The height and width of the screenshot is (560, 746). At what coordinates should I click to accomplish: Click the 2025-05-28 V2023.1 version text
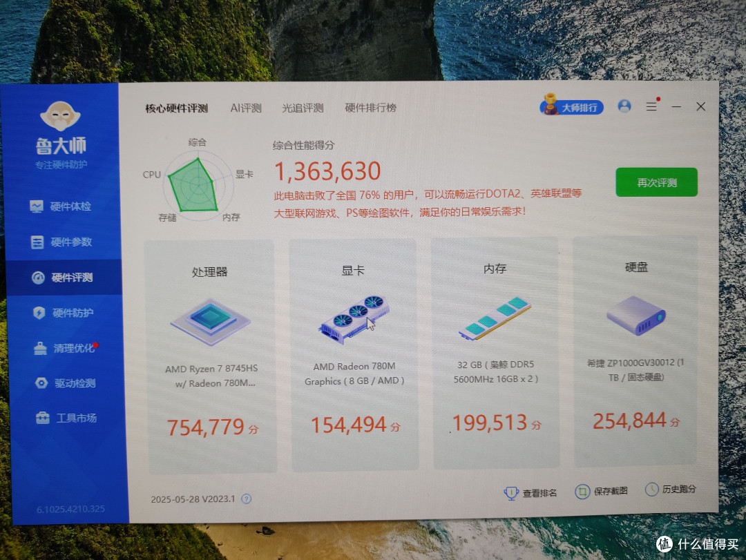click(x=193, y=499)
